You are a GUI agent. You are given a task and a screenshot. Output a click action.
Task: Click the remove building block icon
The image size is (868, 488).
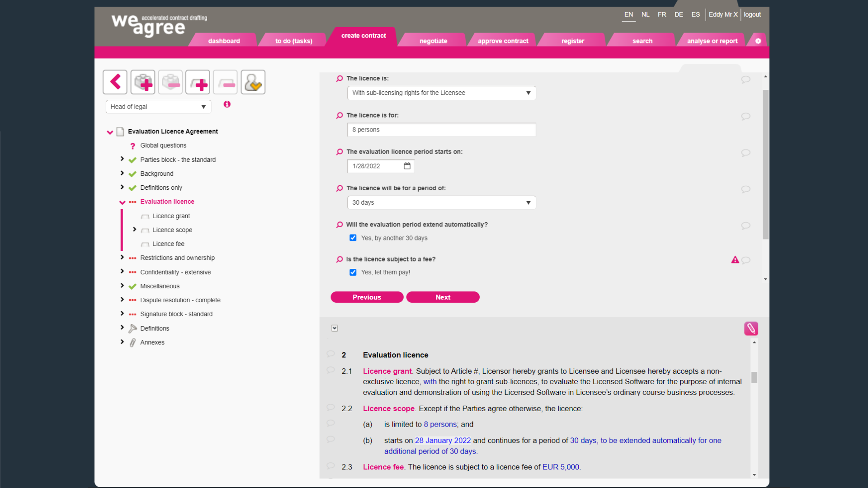[x=170, y=82]
